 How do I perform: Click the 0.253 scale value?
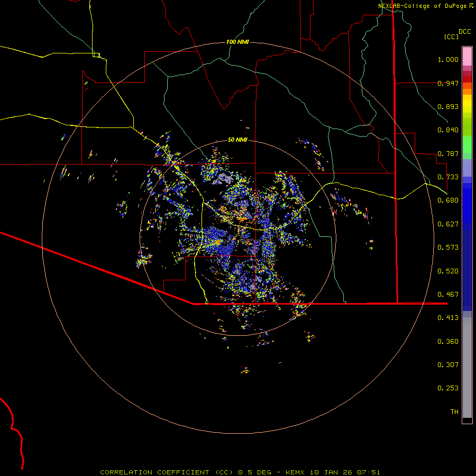tap(448, 388)
